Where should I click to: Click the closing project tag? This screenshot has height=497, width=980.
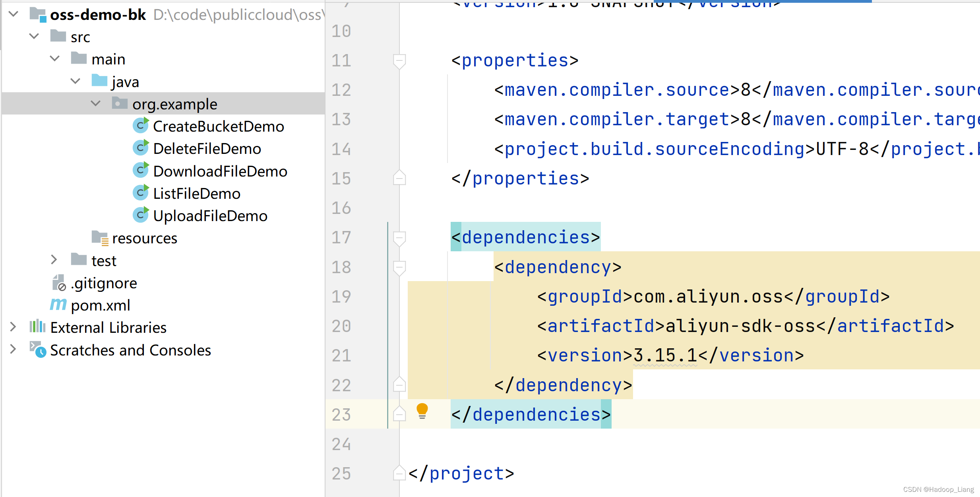(461, 474)
